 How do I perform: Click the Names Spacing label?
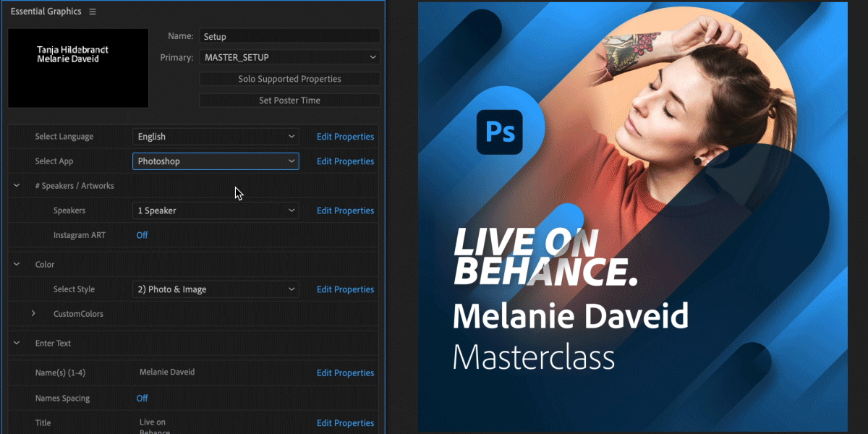(x=64, y=398)
